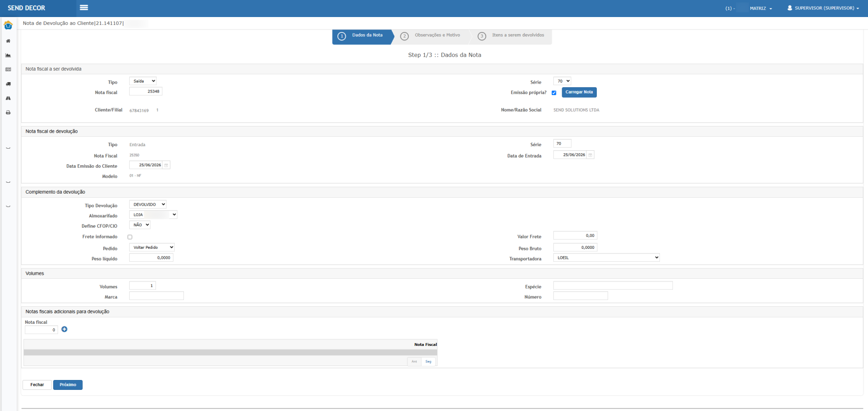
Task: Focus Série field in devolução section
Action: pos(562,144)
